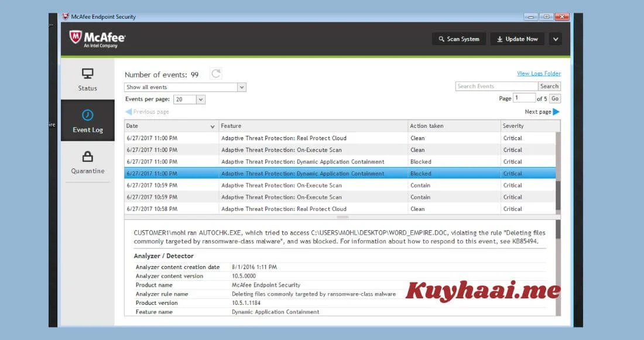Sort by the Action taken column header
The height and width of the screenshot is (340, 644).
point(453,126)
